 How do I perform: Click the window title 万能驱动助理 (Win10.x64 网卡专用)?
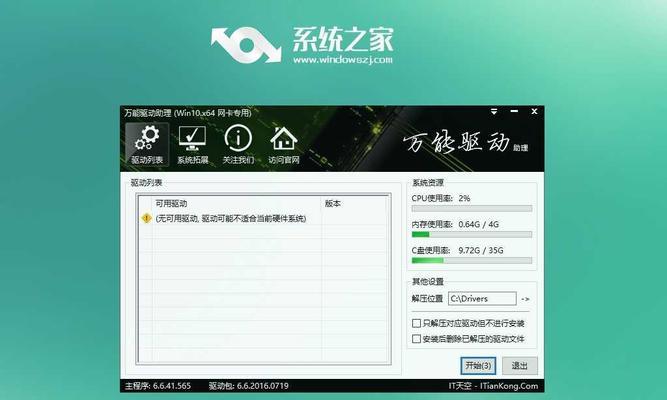(x=188, y=113)
